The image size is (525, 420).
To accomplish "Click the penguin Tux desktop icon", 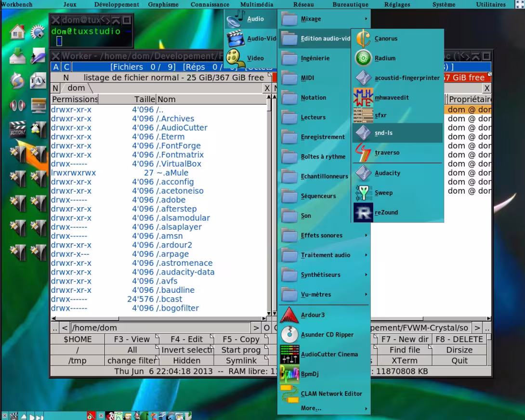I will tap(38, 129).
